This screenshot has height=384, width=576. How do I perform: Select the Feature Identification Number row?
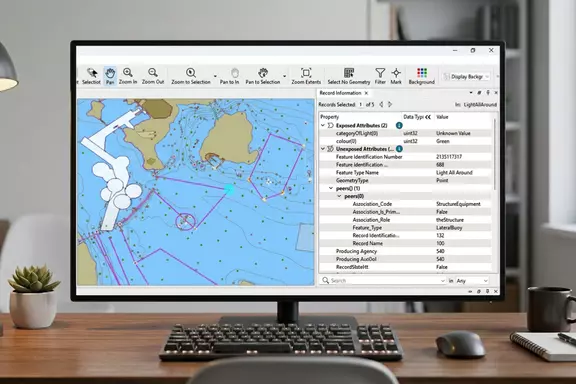pyautogui.click(x=406, y=157)
